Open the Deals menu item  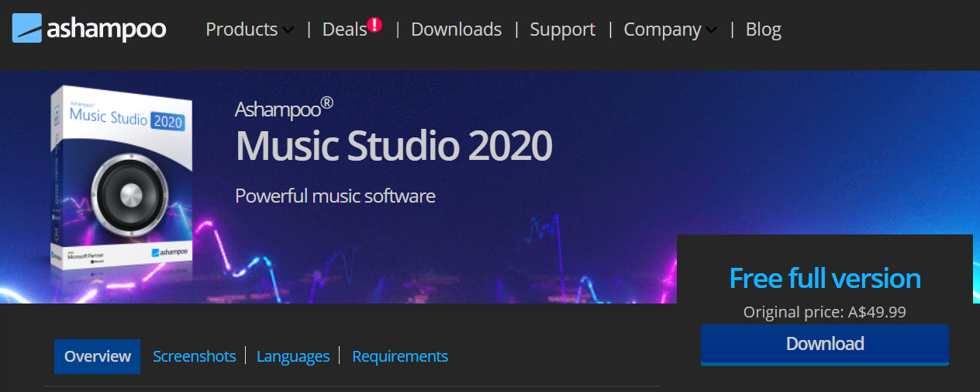pos(344,29)
